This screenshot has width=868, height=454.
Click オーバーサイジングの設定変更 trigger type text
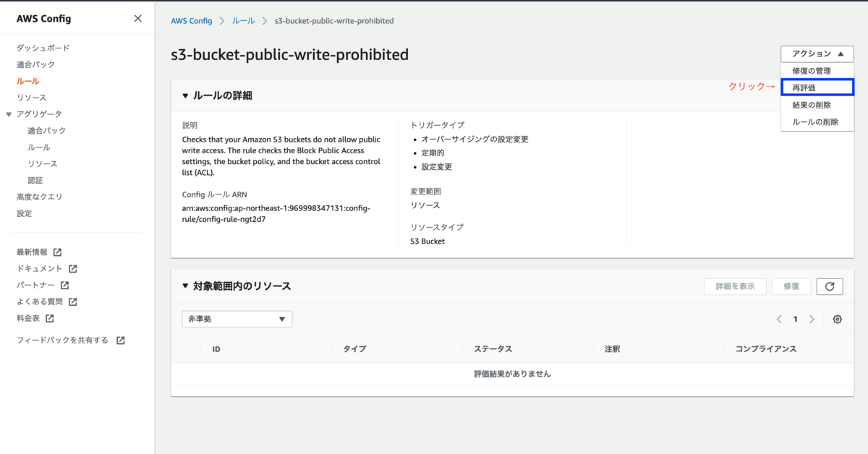click(475, 139)
